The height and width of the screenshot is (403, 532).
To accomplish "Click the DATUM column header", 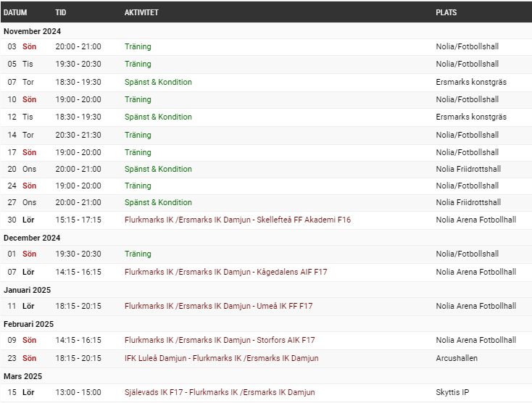I will [x=15, y=12].
